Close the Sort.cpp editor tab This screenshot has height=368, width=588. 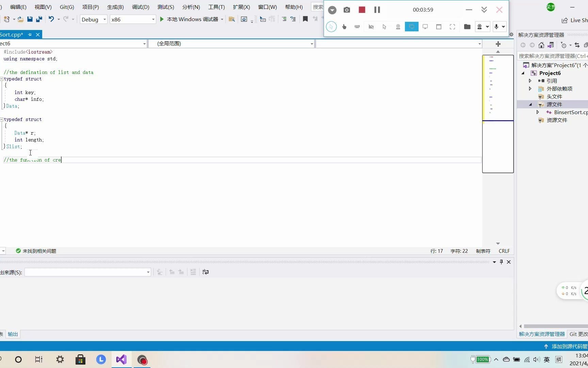coord(38,34)
